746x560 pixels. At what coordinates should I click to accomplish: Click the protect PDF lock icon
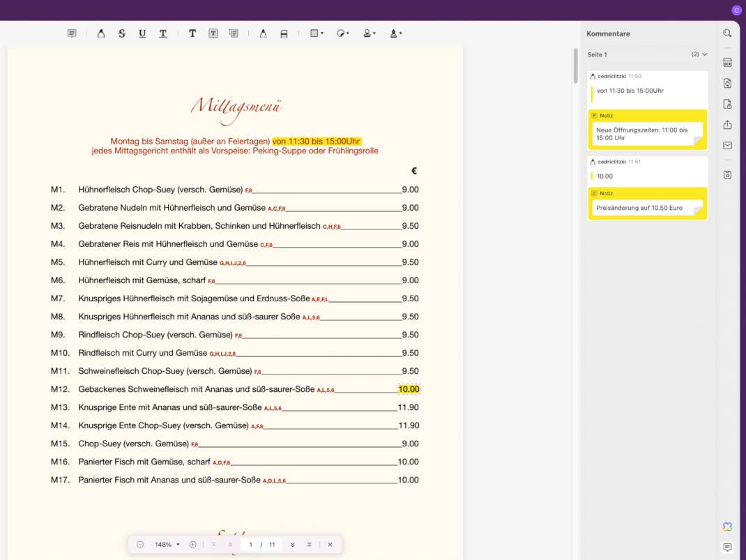[727, 105]
